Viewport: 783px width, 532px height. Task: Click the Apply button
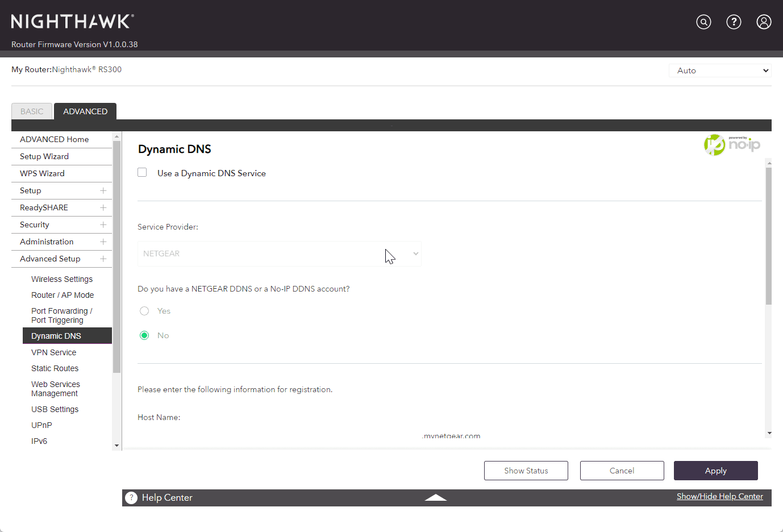(x=715, y=471)
